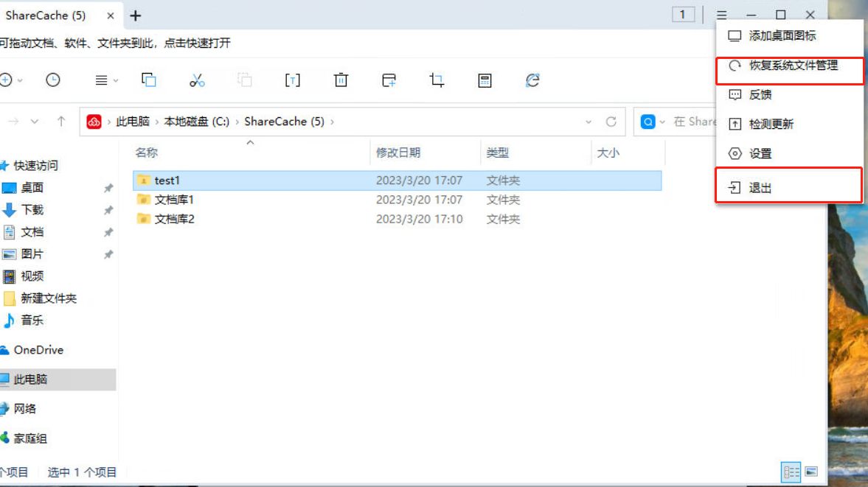Refresh the current folder in address bar
Image resolution: width=868 pixels, height=487 pixels.
(x=611, y=122)
